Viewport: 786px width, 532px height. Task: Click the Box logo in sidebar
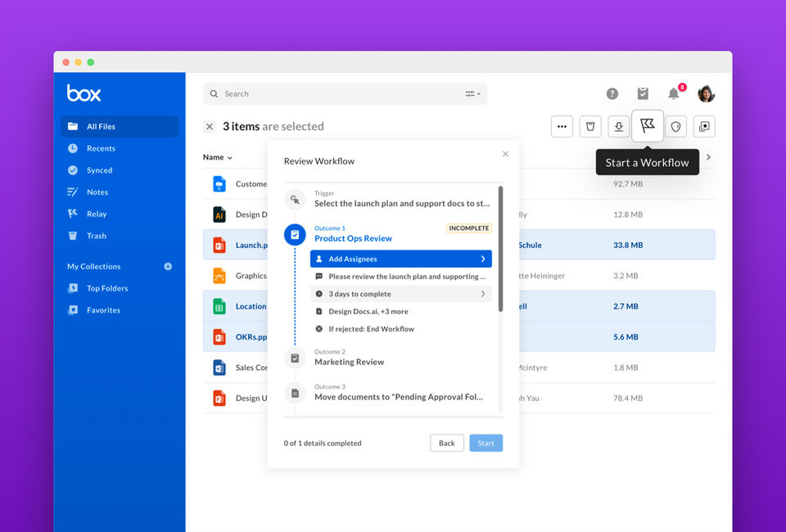click(84, 93)
